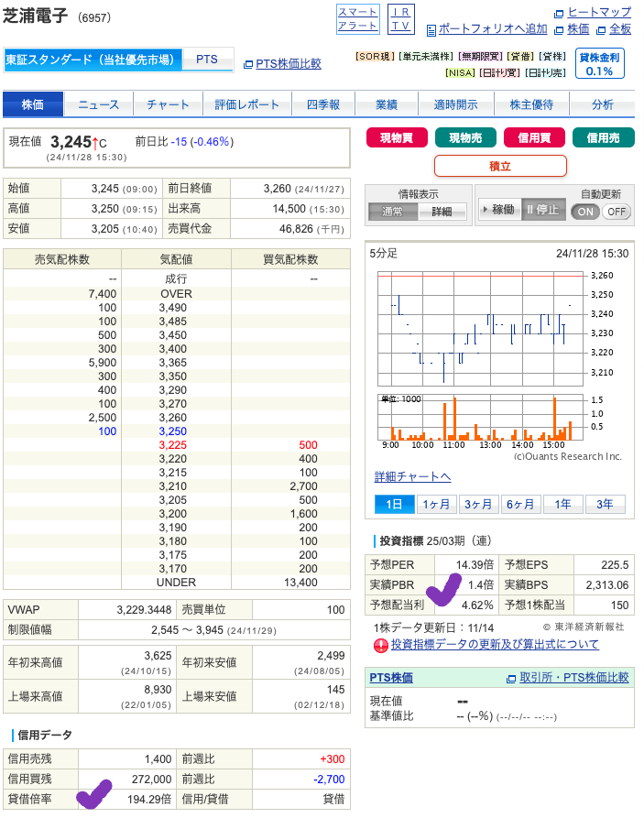Select 東証スタンダード market tab
The image size is (644, 818).
coord(93,60)
